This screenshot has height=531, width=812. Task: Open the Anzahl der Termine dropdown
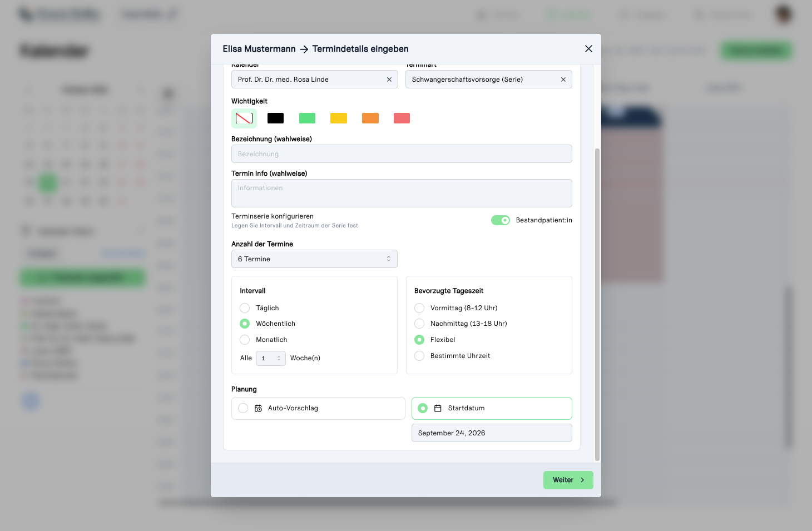314,259
